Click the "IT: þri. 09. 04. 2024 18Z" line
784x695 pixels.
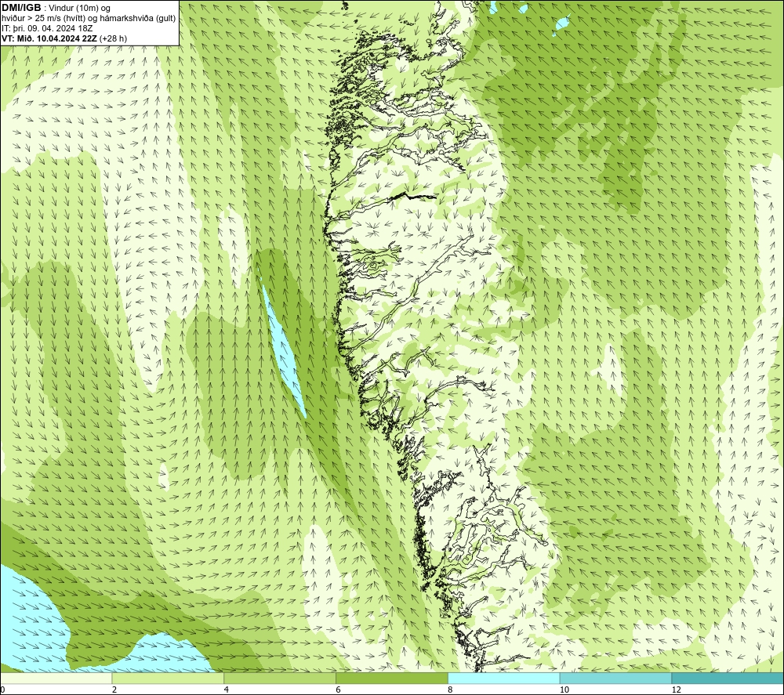(x=47, y=28)
